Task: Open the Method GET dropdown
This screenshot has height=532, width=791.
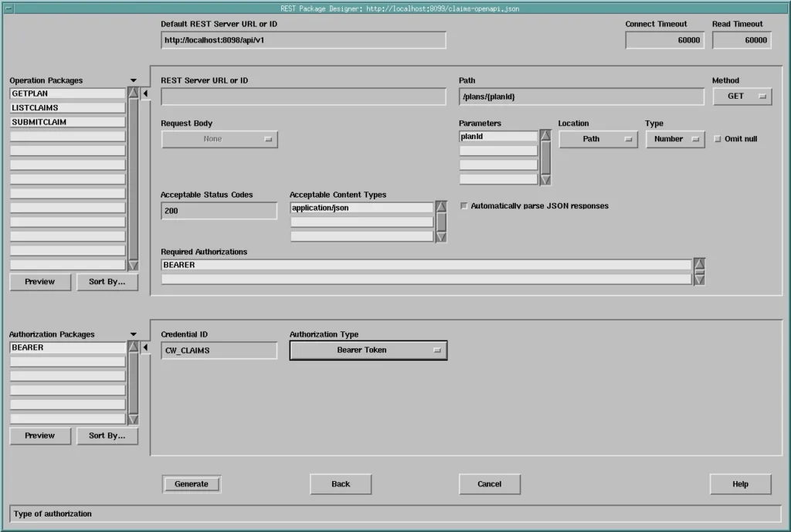Action: [x=742, y=97]
